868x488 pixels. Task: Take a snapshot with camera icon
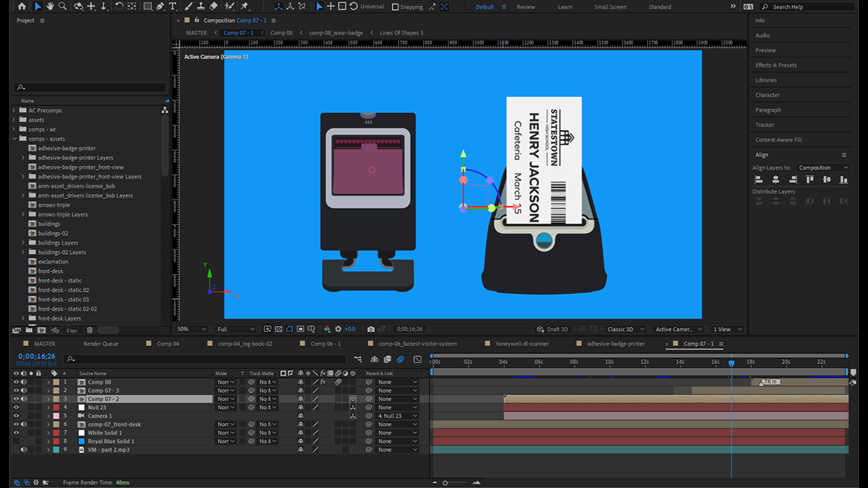(371, 329)
